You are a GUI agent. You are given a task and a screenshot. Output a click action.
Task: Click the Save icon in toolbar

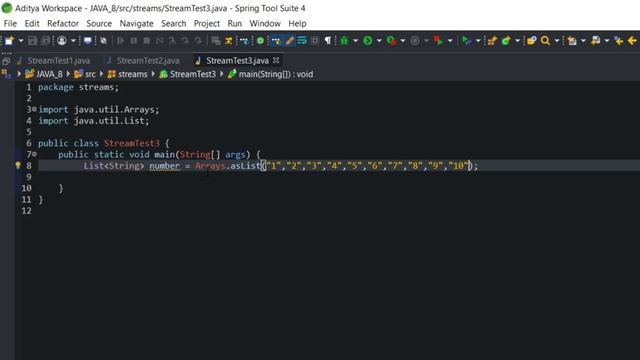(32, 40)
